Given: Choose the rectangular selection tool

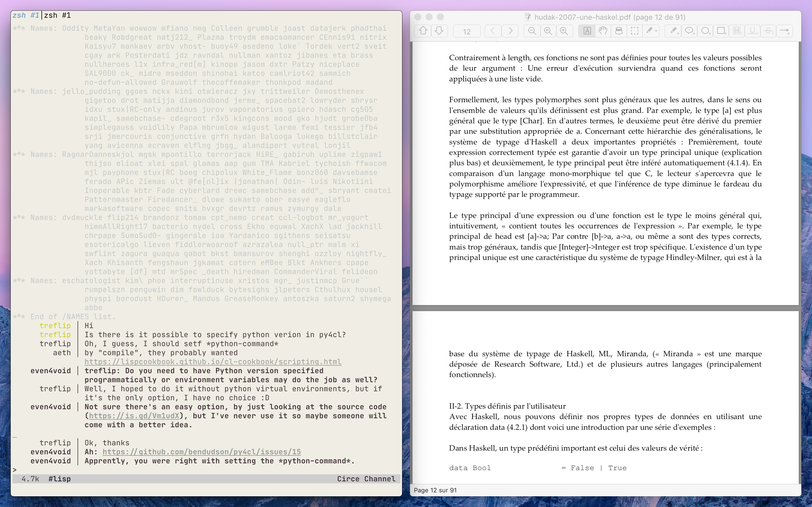Looking at the screenshot, I should [x=634, y=31].
